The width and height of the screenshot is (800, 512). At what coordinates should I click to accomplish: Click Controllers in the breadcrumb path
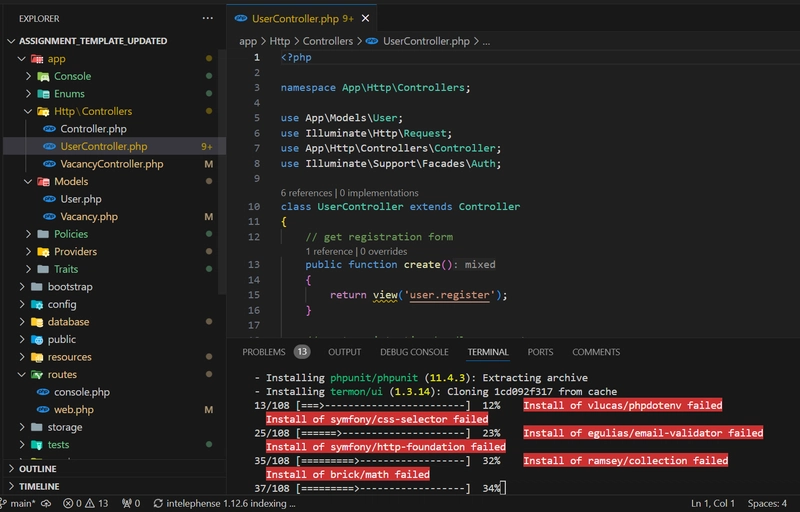pos(328,41)
